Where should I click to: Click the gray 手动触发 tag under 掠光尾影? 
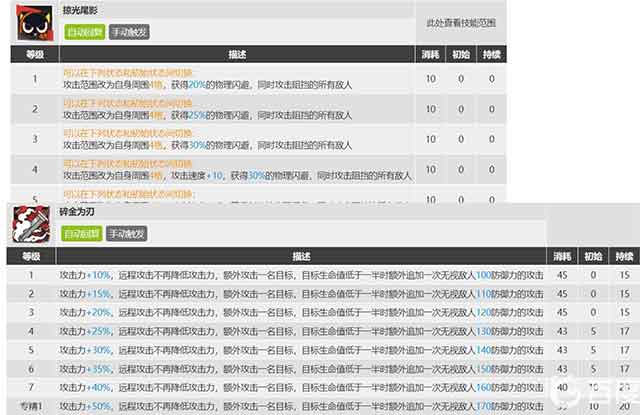pyautogui.click(x=129, y=32)
